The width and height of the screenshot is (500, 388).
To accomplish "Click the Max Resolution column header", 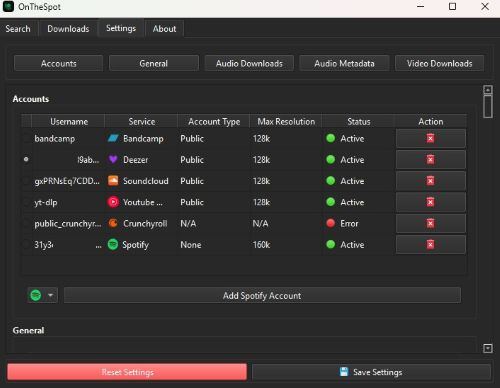I will point(286,122).
